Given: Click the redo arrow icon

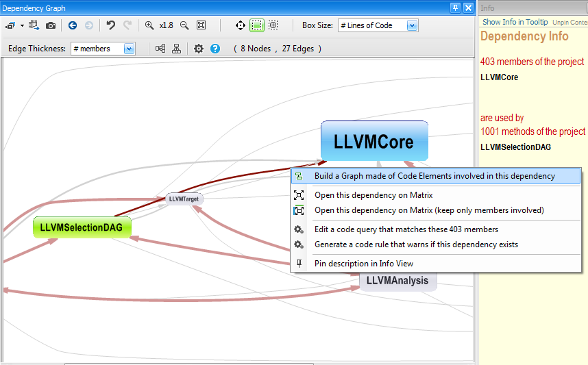Looking at the screenshot, I should point(127,25).
